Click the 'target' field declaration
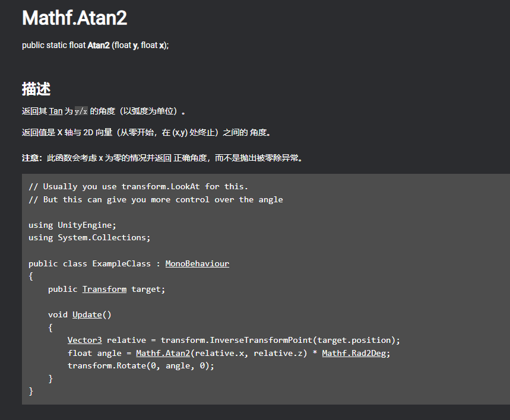 [107, 289]
